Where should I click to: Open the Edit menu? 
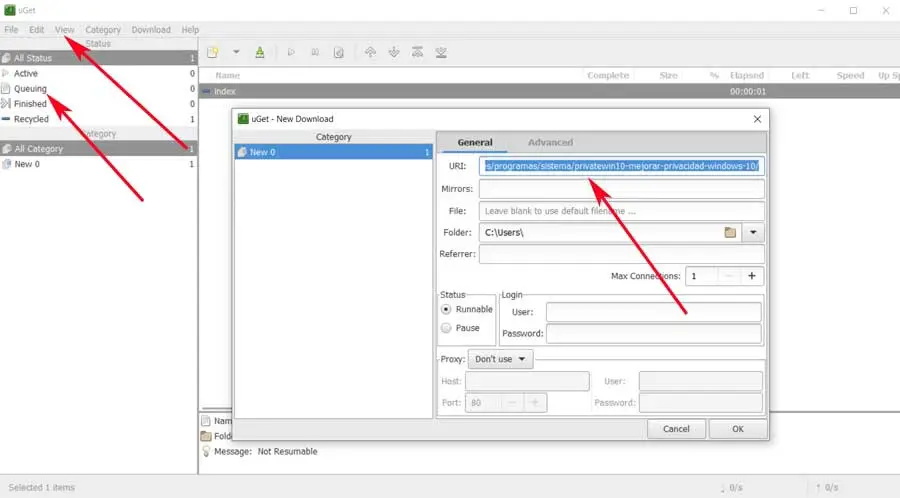click(x=37, y=29)
